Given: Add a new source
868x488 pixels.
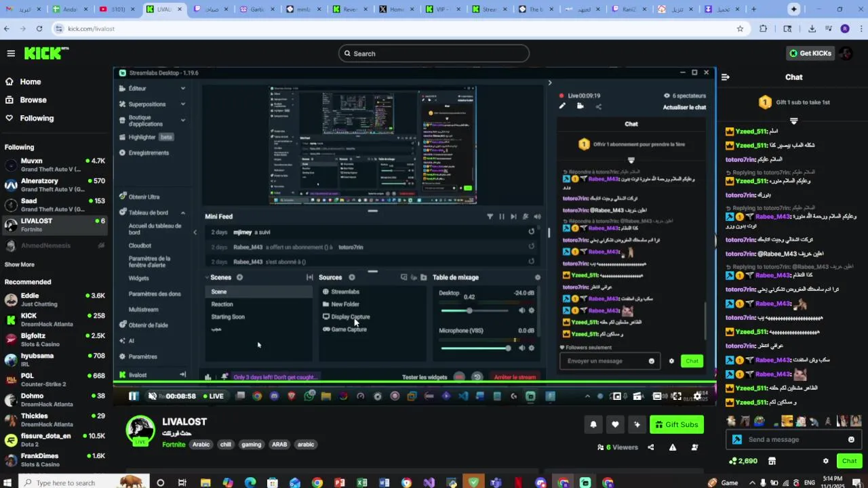Looking at the screenshot, I should coord(351,277).
